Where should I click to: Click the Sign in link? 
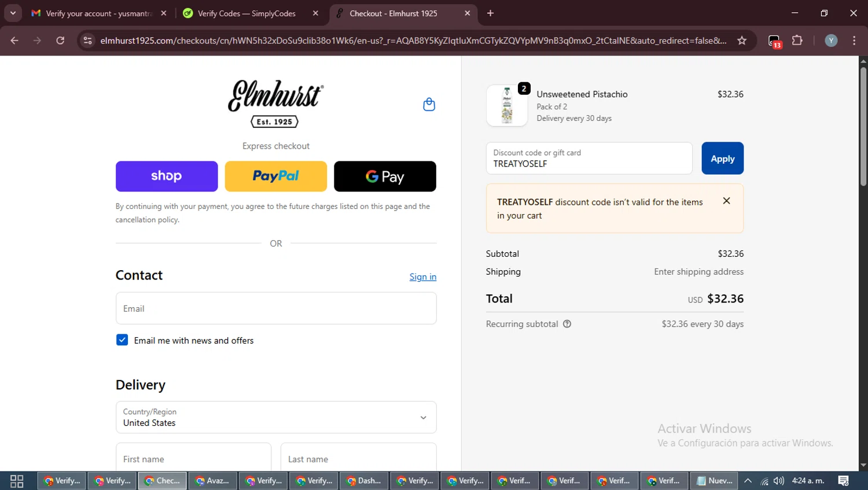pyautogui.click(x=423, y=277)
